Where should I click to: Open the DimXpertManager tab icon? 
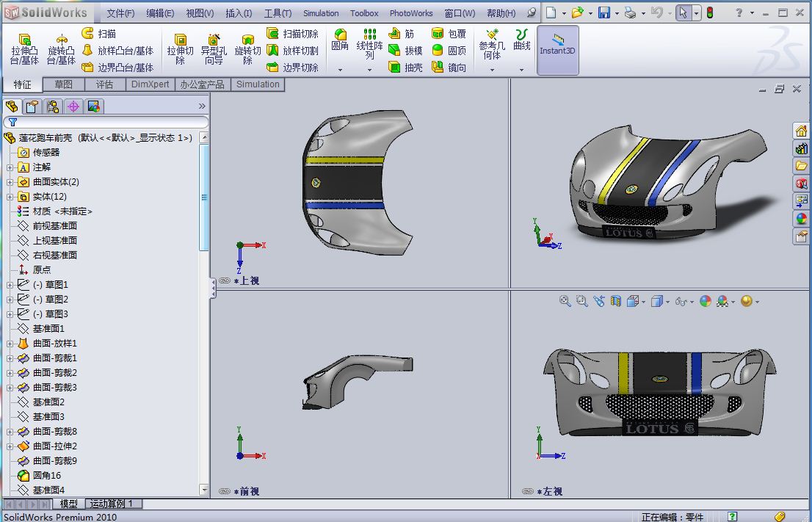pyautogui.click(x=73, y=106)
